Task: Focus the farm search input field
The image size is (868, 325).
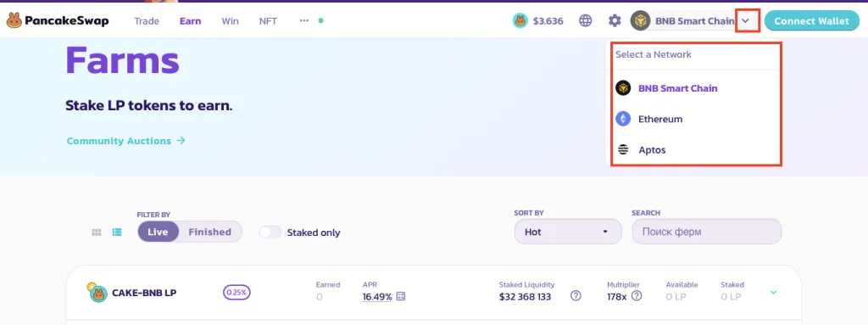Action: [706, 232]
